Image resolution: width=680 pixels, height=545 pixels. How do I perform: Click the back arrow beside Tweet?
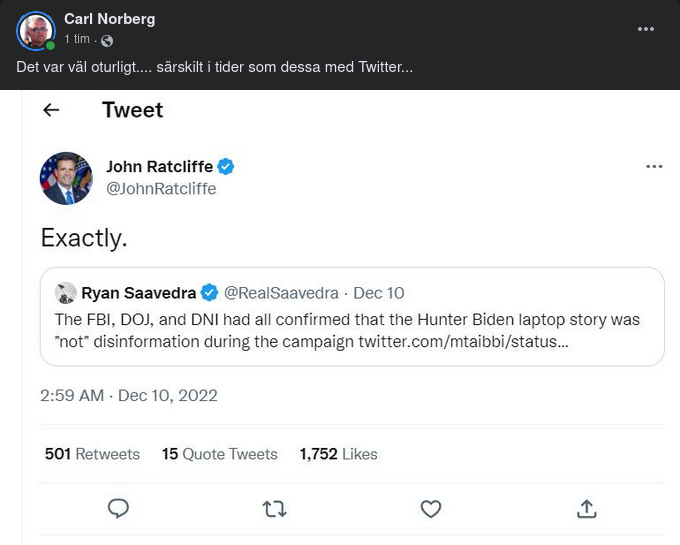click(x=51, y=110)
